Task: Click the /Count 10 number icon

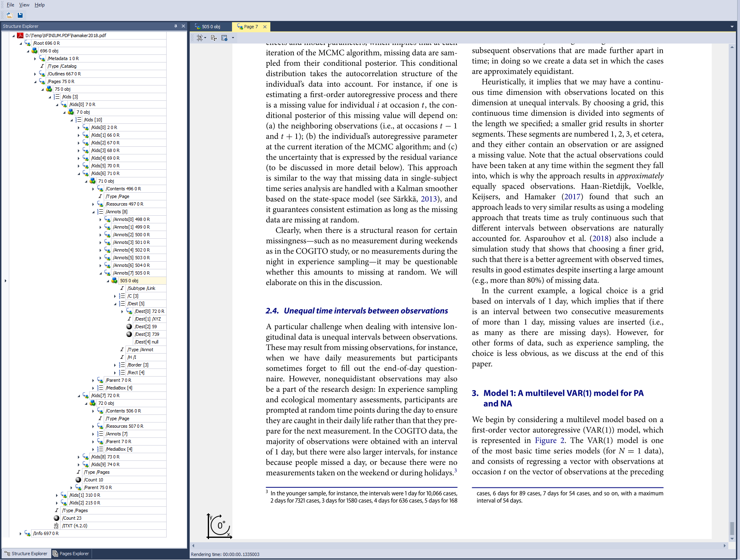Action: (78, 480)
